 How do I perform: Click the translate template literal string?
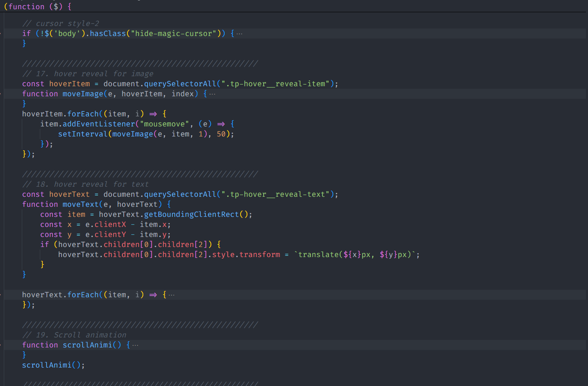(x=357, y=255)
